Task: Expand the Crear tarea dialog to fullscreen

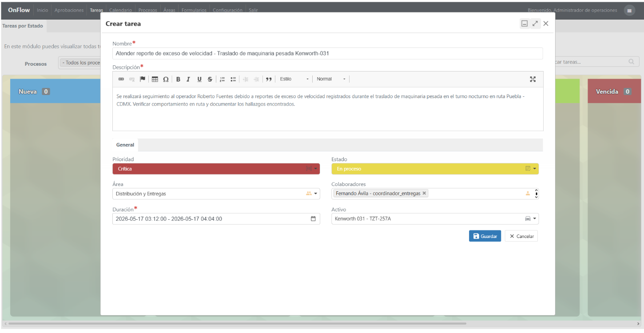Action: click(535, 24)
